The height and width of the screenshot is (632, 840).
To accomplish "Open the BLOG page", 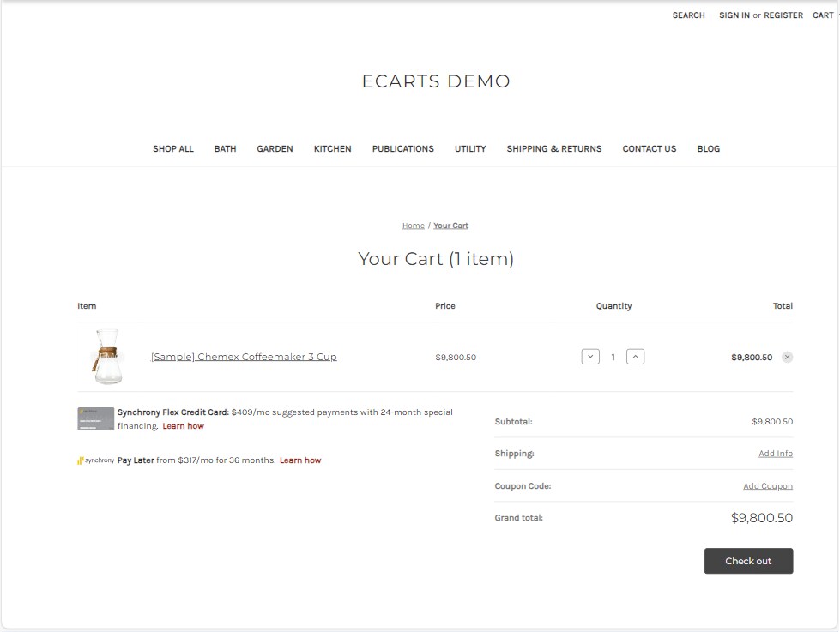I will 708,148.
